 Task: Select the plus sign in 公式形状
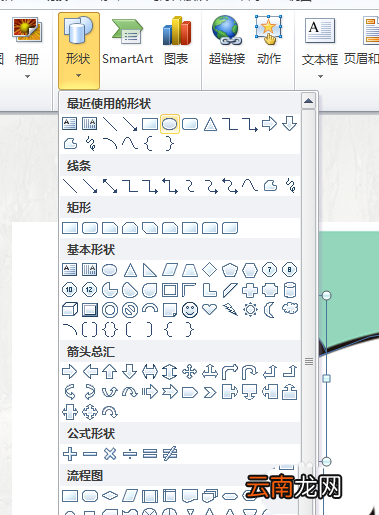(70, 454)
